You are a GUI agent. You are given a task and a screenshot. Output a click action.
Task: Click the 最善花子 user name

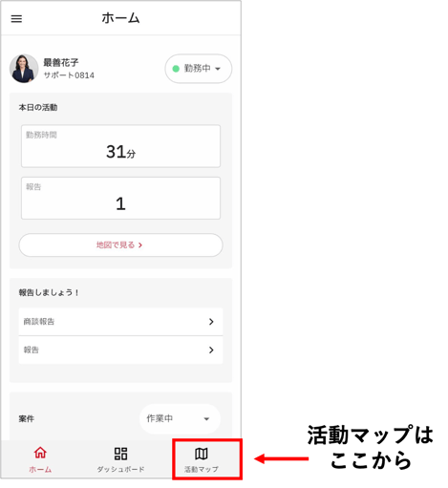pyautogui.click(x=61, y=62)
